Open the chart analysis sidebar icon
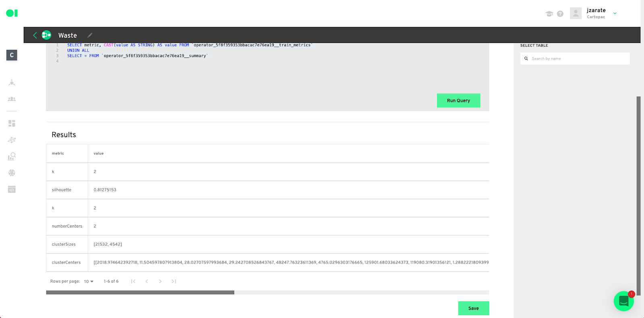The height and width of the screenshot is (318, 644). [x=12, y=156]
